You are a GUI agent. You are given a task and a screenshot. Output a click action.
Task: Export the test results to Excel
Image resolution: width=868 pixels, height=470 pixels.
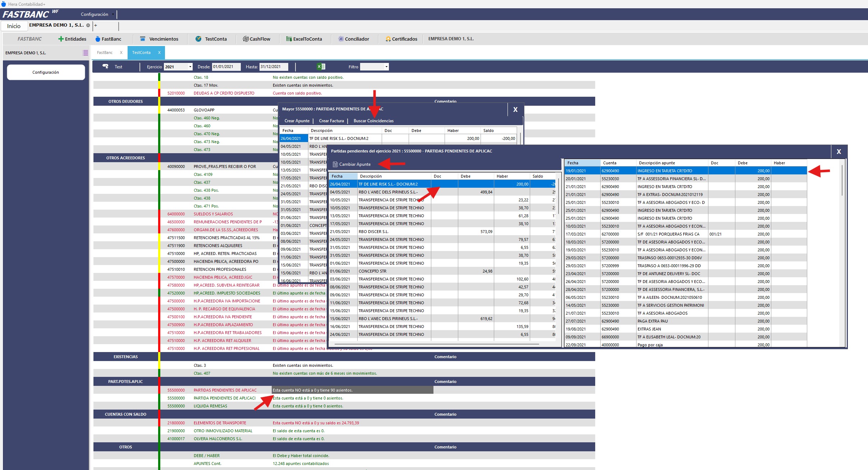[321, 67]
